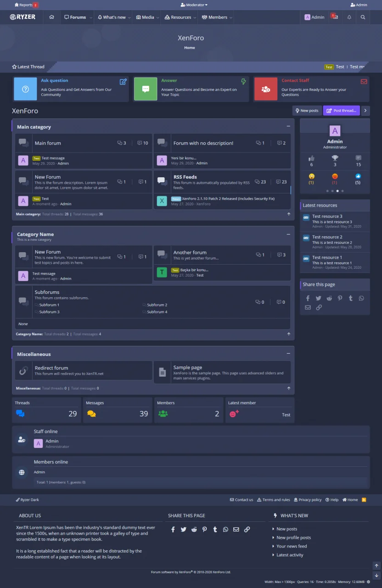Click the Post thread button
The height and width of the screenshot is (588, 382).
(x=341, y=111)
